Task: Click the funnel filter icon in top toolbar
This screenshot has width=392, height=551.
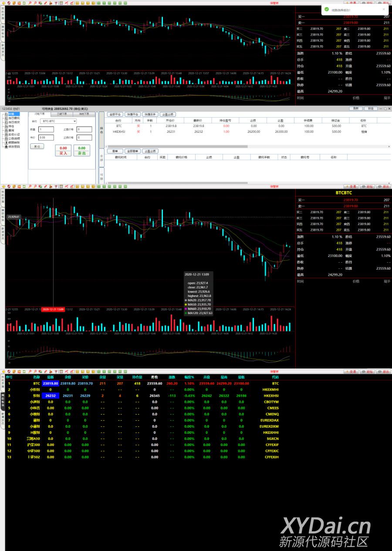Action: (x=56, y=3)
